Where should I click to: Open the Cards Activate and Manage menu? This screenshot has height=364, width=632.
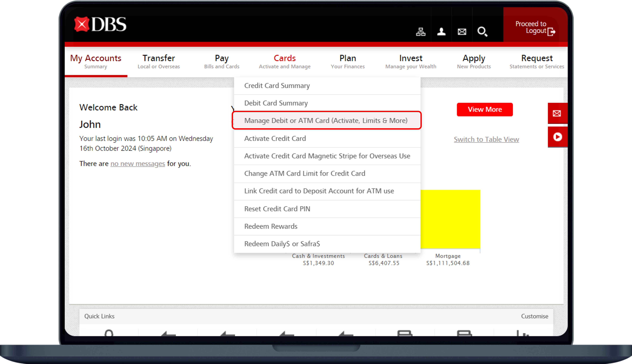tap(285, 61)
